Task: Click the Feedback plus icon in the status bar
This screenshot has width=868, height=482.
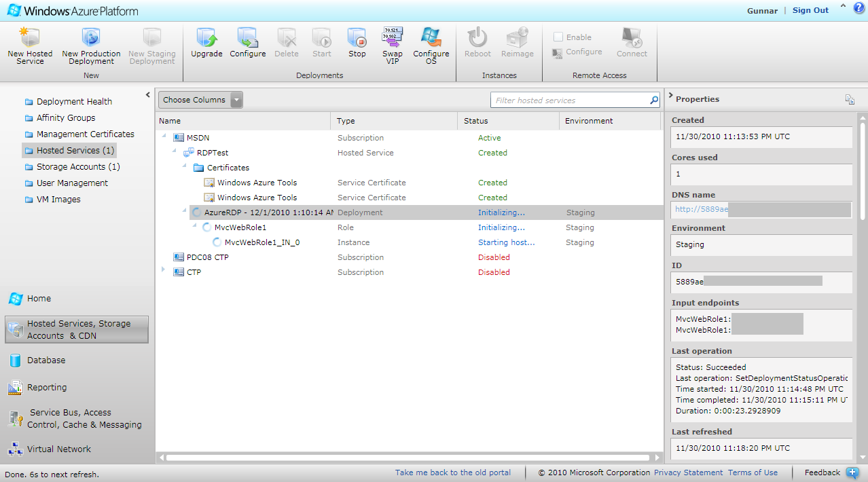Action: [852, 472]
